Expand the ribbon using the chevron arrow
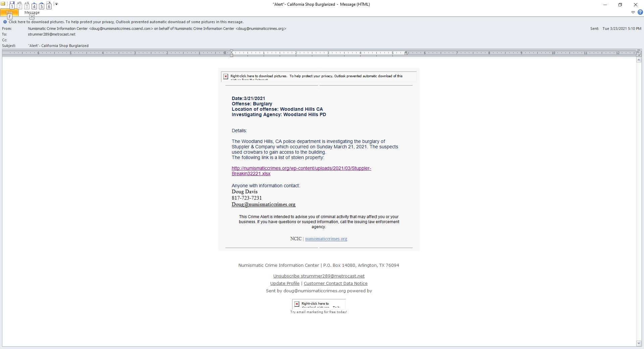 point(633,12)
